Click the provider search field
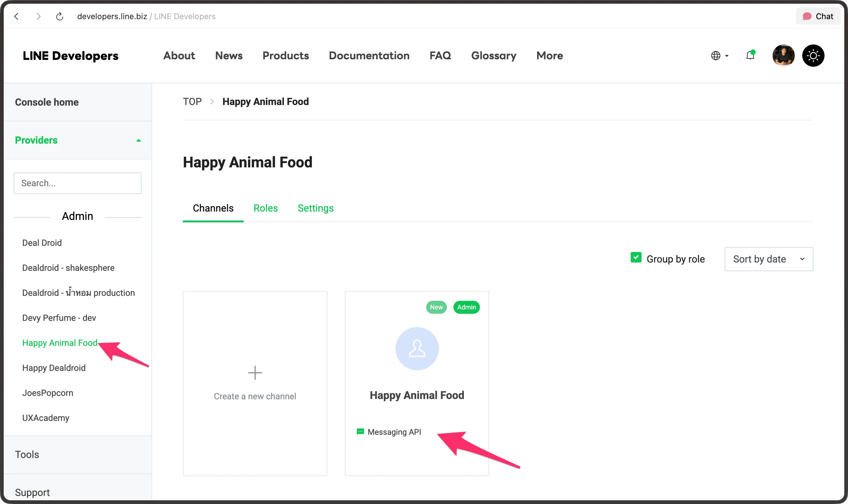 tap(77, 183)
